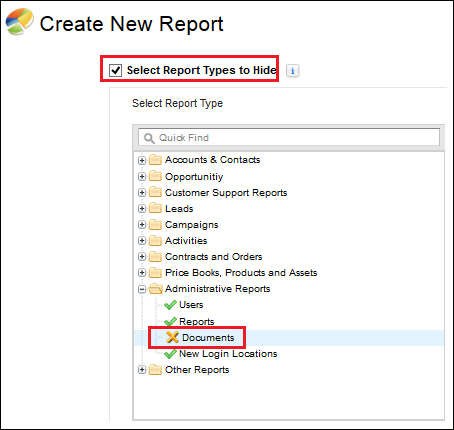Collapse the Administrative Reports folder
Screen dimensions: 454x430
click(x=142, y=289)
